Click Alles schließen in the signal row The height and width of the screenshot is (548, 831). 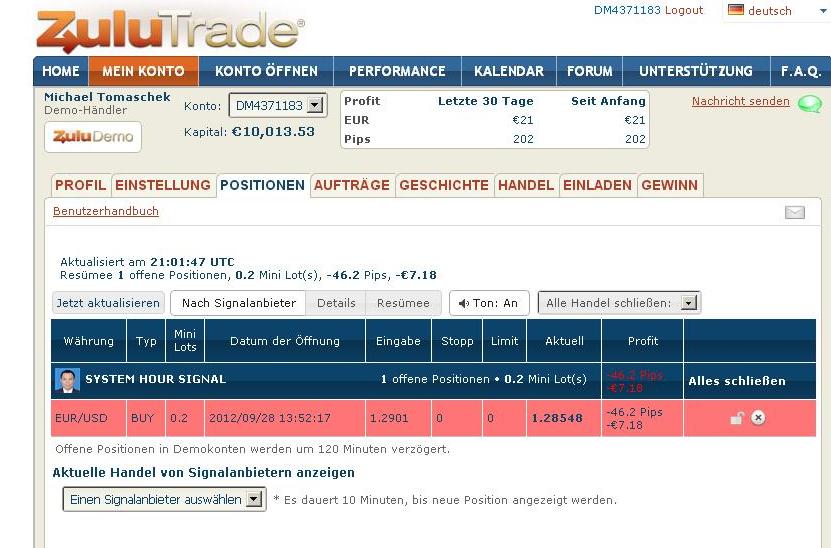(x=736, y=381)
